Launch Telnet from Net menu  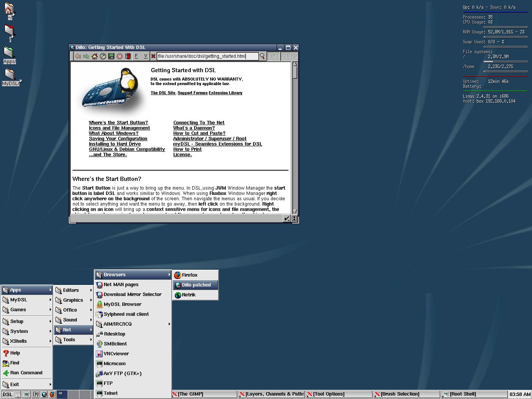(x=133, y=393)
